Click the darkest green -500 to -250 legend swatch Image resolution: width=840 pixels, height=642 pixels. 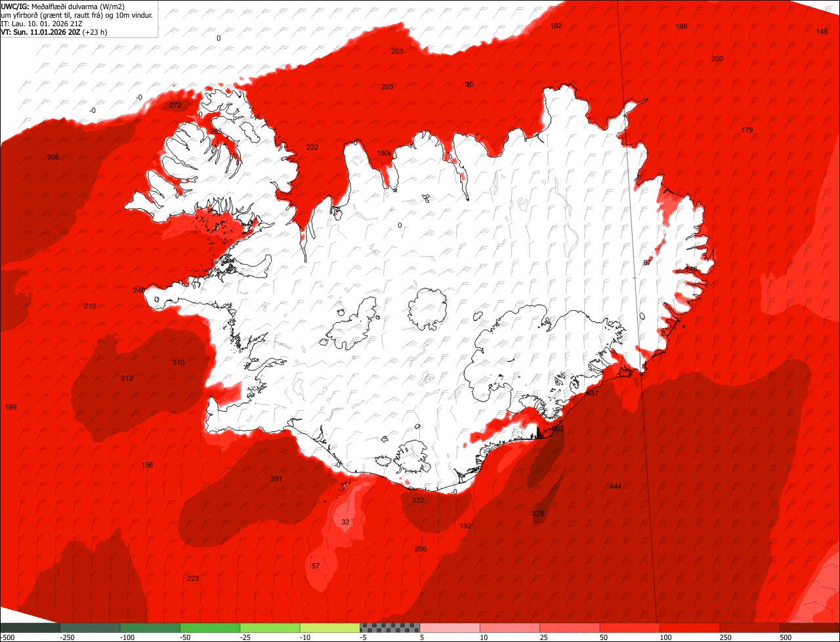click(x=30, y=628)
